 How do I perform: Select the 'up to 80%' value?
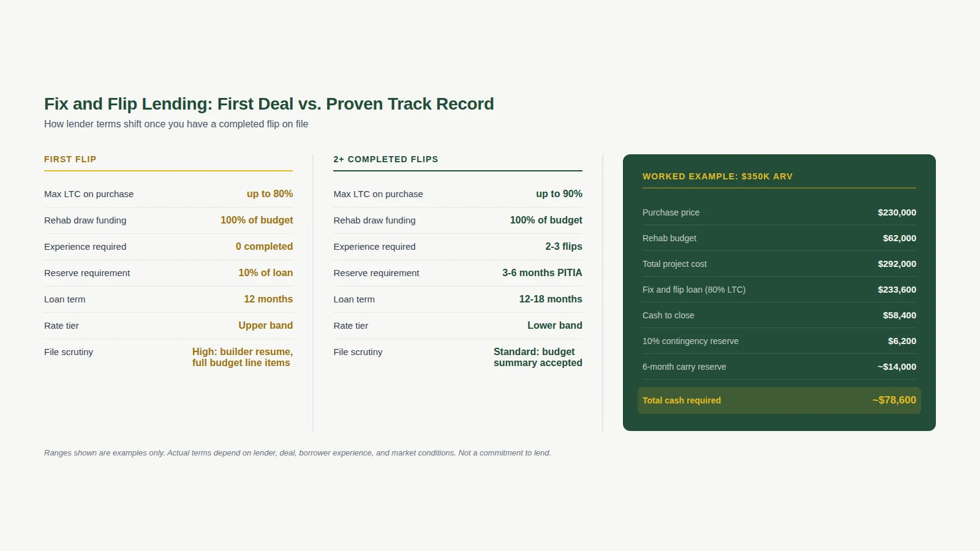pyautogui.click(x=270, y=193)
